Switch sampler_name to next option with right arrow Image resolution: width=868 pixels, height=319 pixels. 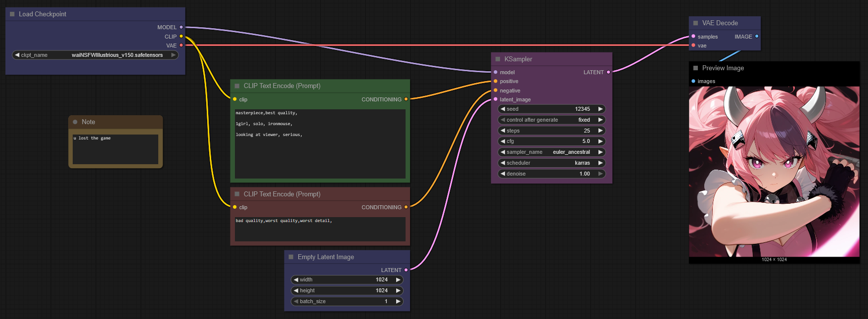[x=600, y=152]
